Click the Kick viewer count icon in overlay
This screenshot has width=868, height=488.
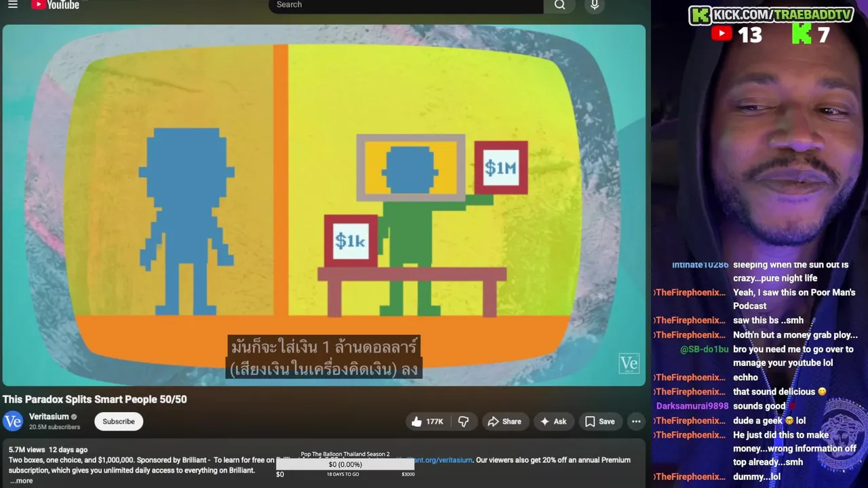point(802,34)
